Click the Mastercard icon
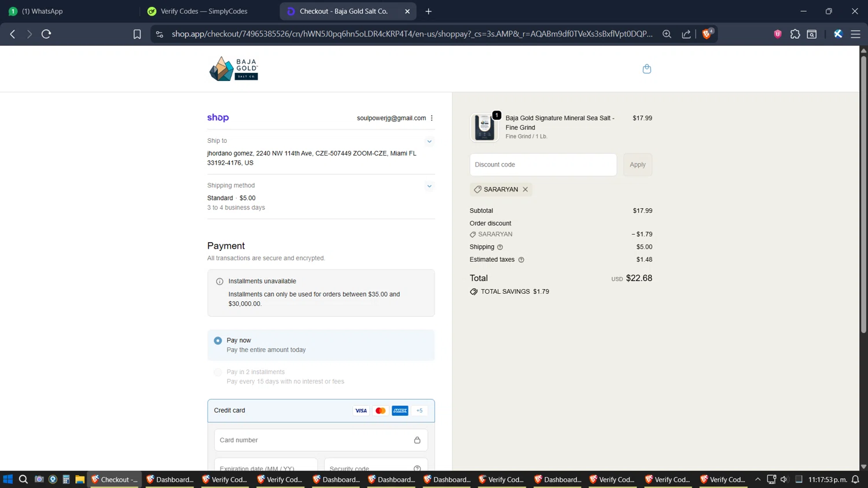Viewport: 868px width, 488px height. [381, 411]
